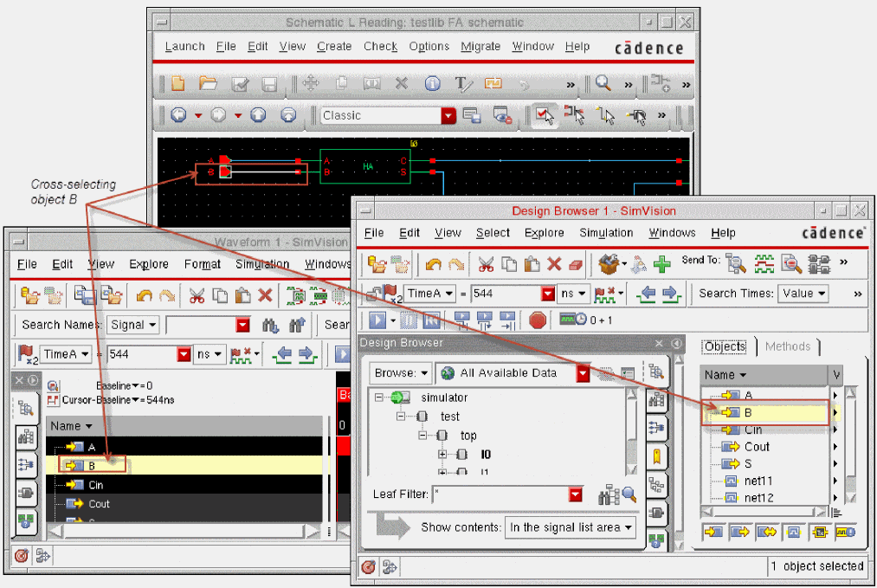Open the Launch menu in Schematic window
The height and width of the screenshot is (588, 877).
[184, 47]
